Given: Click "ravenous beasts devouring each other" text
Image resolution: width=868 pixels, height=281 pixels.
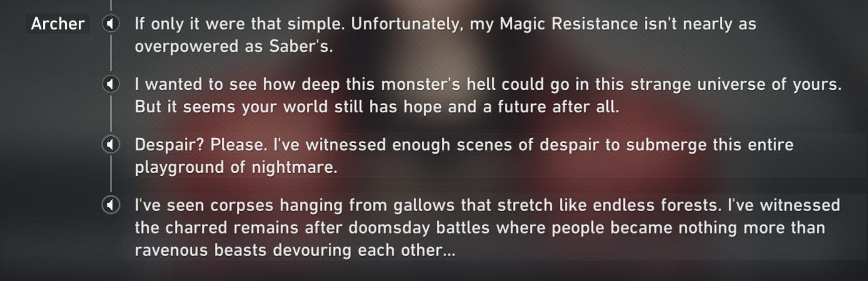Looking at the screenshot, I should 295,250.
